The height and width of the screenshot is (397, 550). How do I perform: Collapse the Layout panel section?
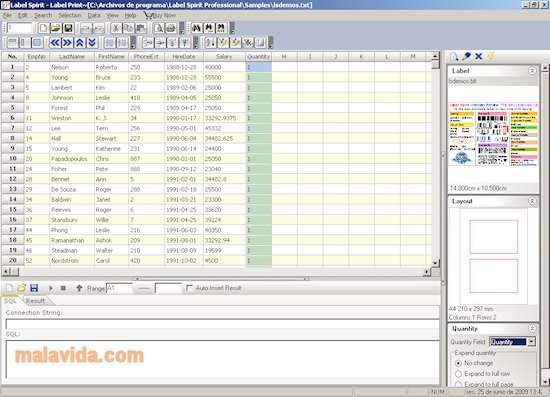(532, 201)
